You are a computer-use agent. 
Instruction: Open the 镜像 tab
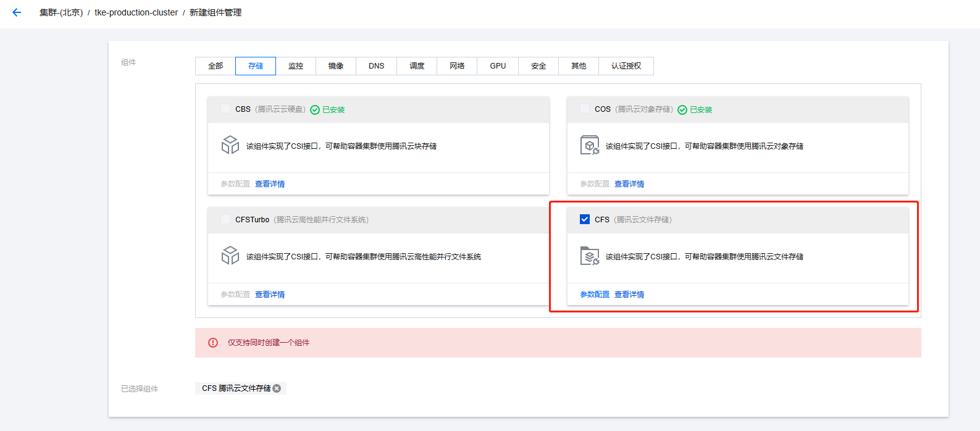point(336,66)
